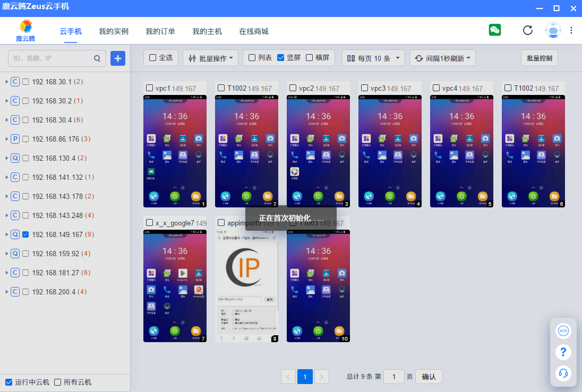Enable the 横屏 landscape checkbox
The image size is (582, 392).
point(310,58)
